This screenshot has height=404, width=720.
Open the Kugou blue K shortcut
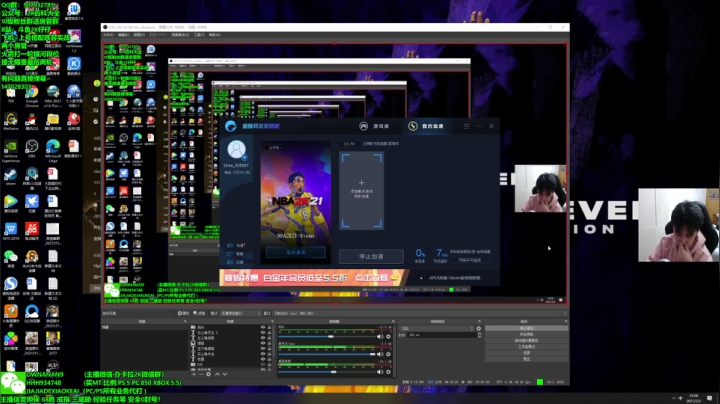(x=74, y=65)
